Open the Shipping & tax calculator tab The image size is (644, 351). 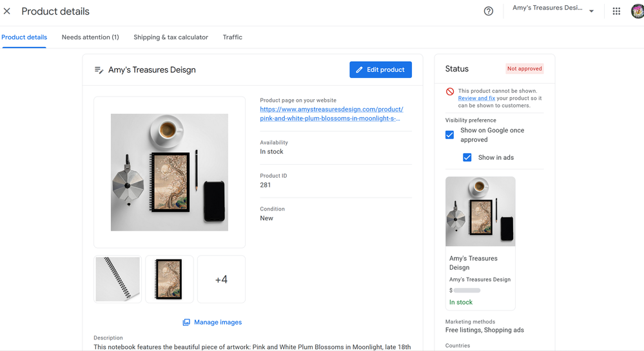coord(171,37)
